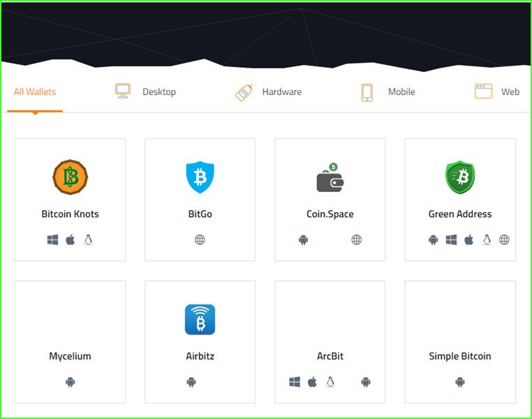Choose web globe icon under Coin.Space

357,240
